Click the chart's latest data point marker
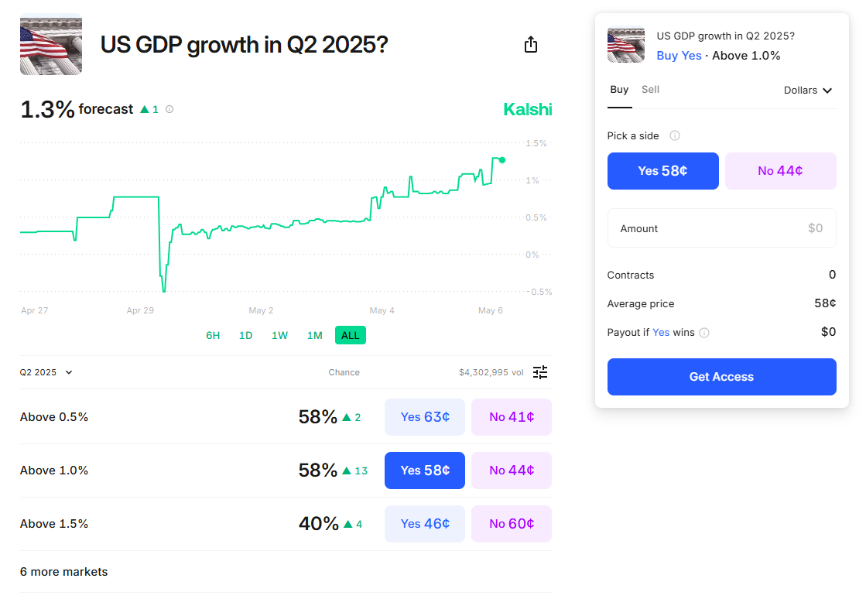The width and height of the screenshot is (866, 616). [502, 160]
